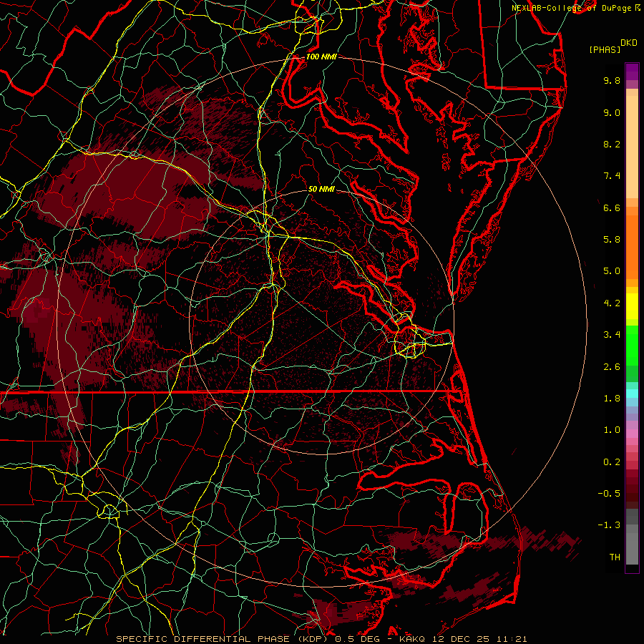Click the -1.3 value on the legend
Screen dimensions: 644x644
coord(609,525)
